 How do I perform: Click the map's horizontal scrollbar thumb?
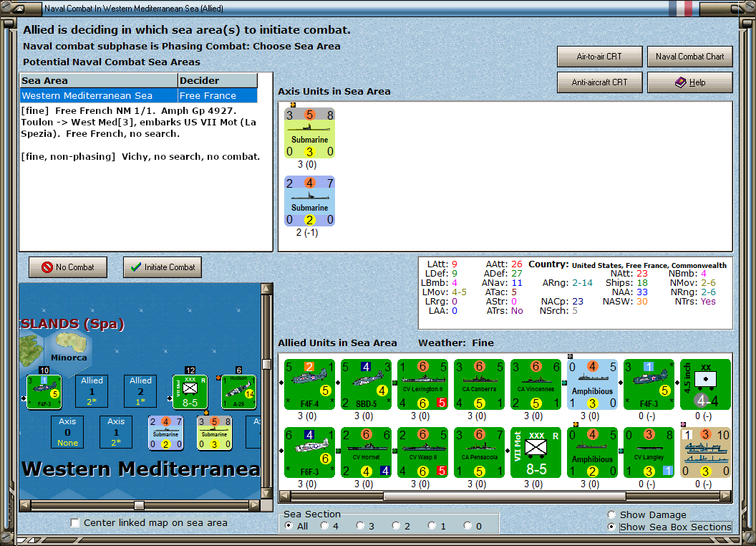point(139,505)
